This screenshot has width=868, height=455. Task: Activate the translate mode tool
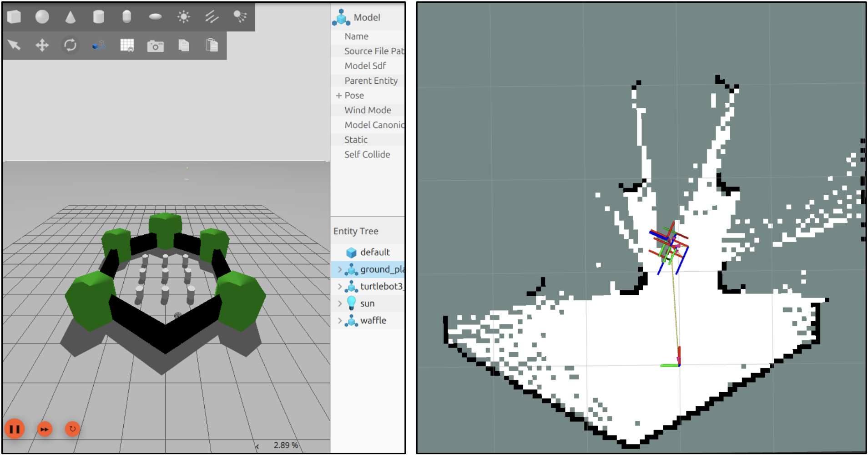(x=42, y=45)
